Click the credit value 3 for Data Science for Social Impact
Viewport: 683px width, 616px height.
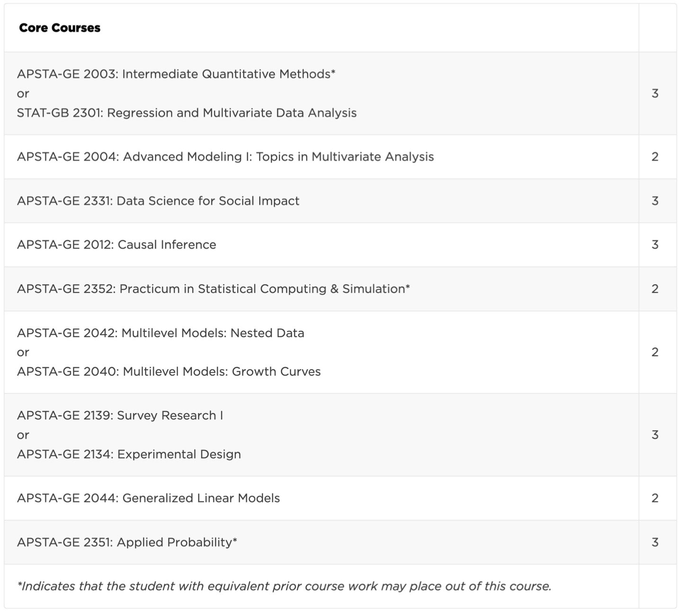pyautogui.click(x=655, y=201)
